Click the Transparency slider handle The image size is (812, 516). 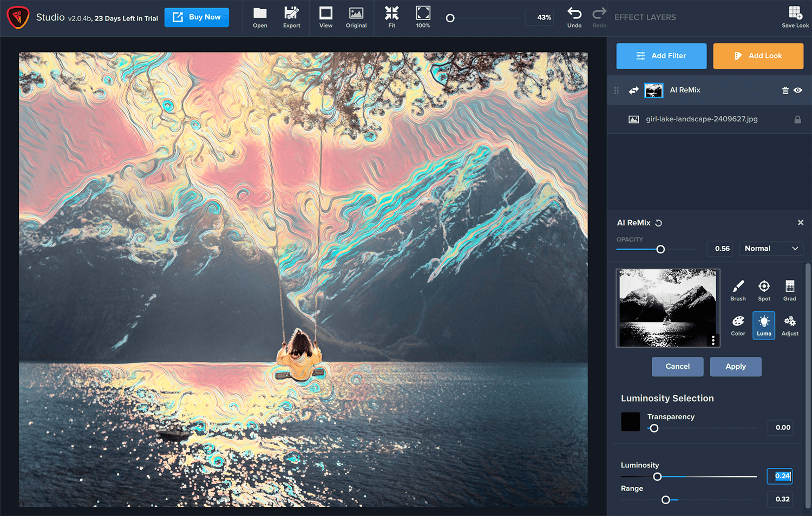(654, 428)
